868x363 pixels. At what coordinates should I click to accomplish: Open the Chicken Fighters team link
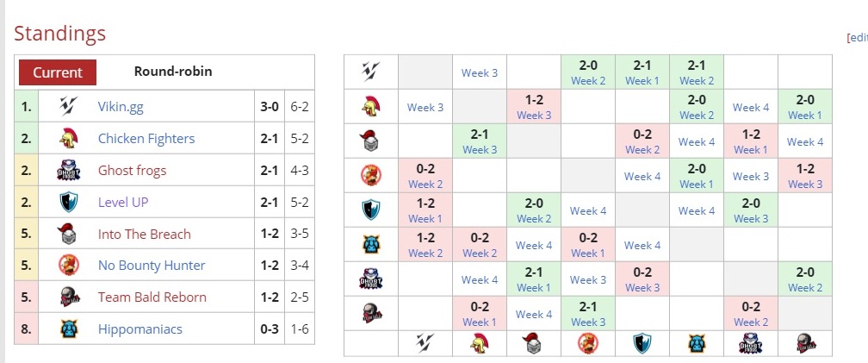[x=146, y=139]
